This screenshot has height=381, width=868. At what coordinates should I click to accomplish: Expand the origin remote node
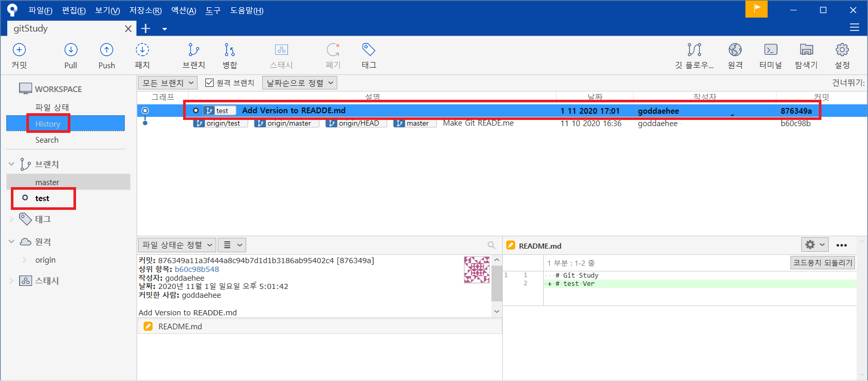click(24, 260)
